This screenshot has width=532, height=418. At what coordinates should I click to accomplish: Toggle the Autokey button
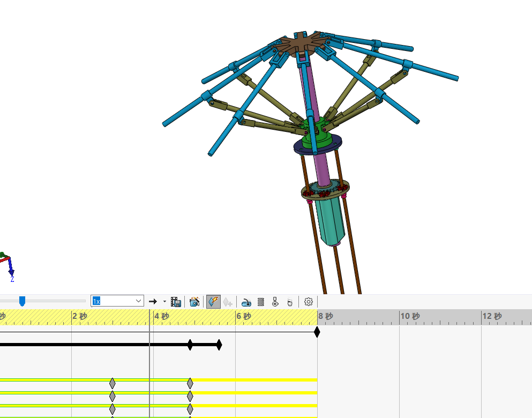[x=213, y=302]
